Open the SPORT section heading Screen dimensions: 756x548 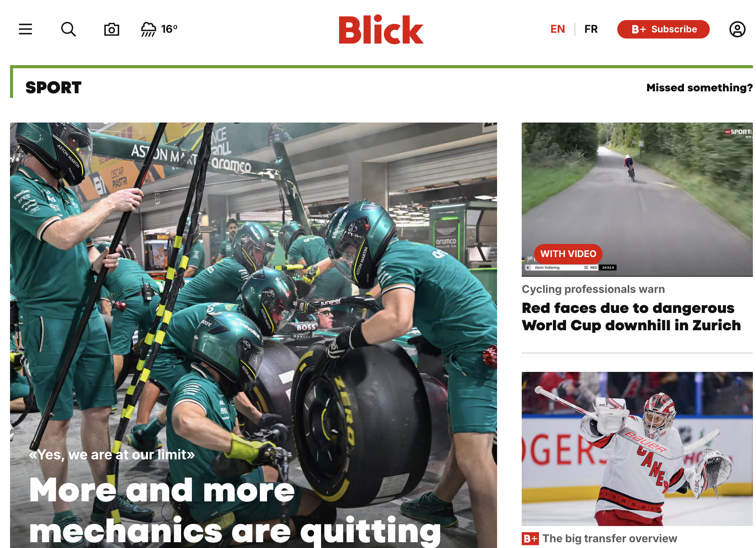[x=54, y=87]
